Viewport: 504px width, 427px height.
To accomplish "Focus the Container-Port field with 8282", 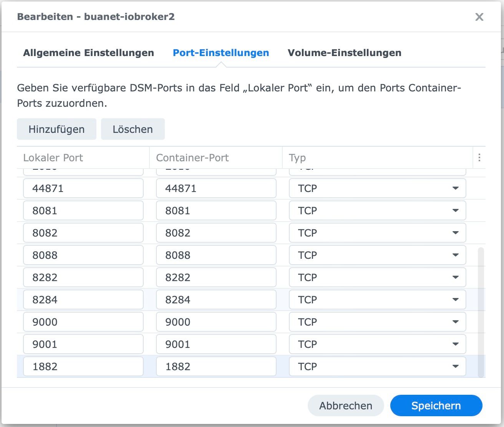I will click(x=216, y=278).
